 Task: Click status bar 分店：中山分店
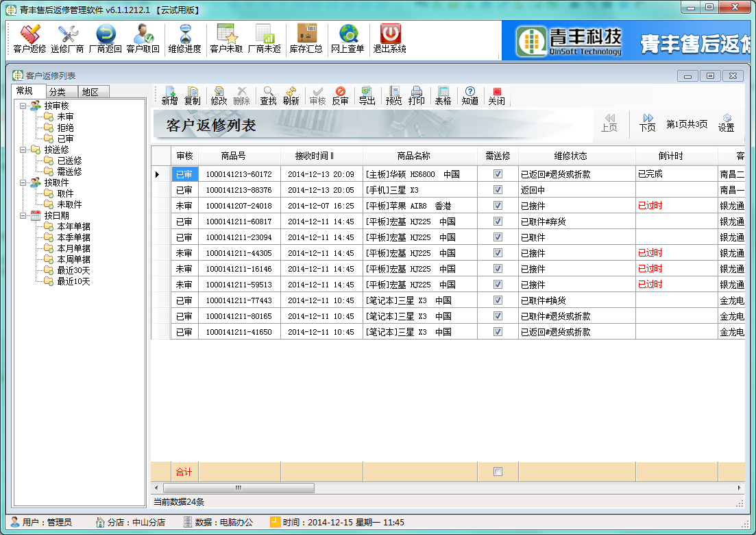131,523
